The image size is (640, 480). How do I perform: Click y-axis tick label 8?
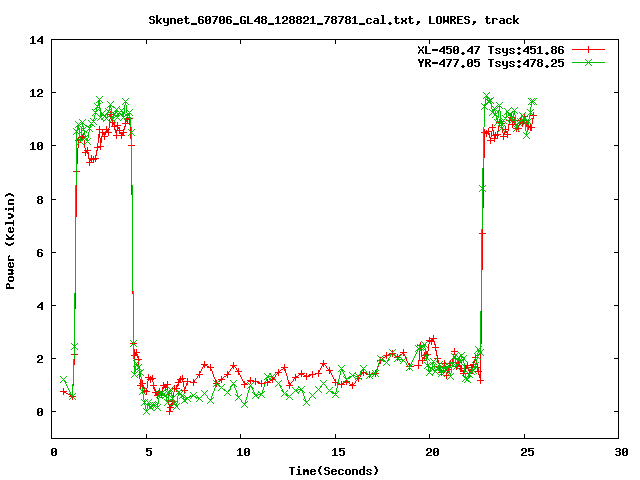coord(40,200)
